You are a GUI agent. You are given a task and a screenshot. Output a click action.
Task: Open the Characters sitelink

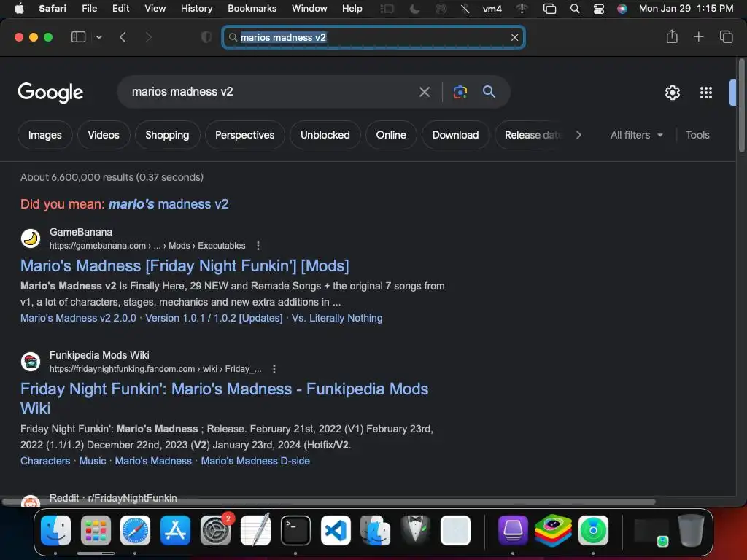tap(45, 461)
